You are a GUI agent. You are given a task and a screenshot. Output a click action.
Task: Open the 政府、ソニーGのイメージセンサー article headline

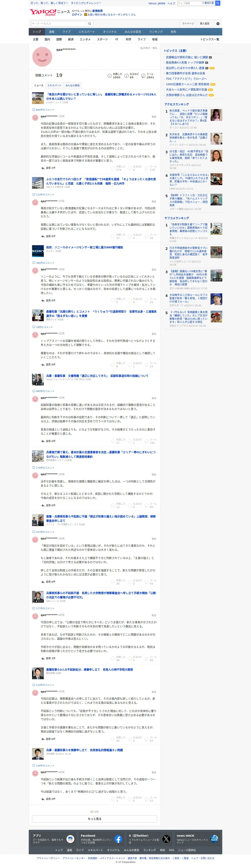point(84,247)
